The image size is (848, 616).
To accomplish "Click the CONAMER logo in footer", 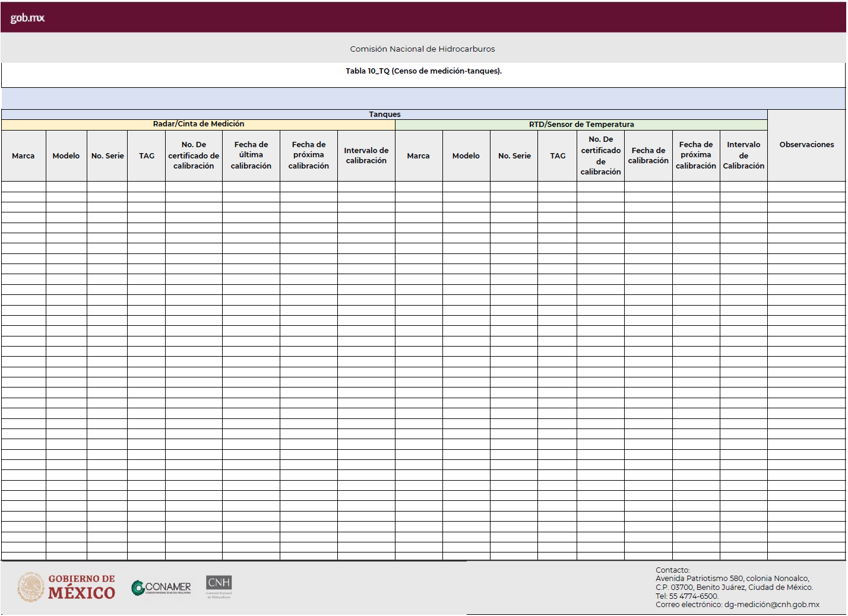I will (x=161, y=588).
